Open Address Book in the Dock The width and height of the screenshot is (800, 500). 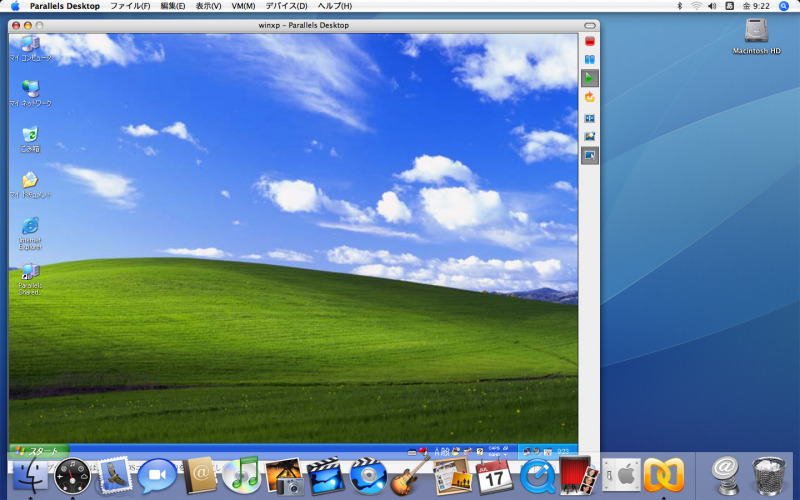click(199, 476)
